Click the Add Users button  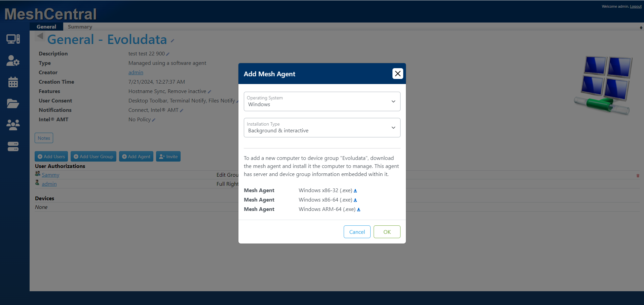pyautogui.click(x=51, y=157)
